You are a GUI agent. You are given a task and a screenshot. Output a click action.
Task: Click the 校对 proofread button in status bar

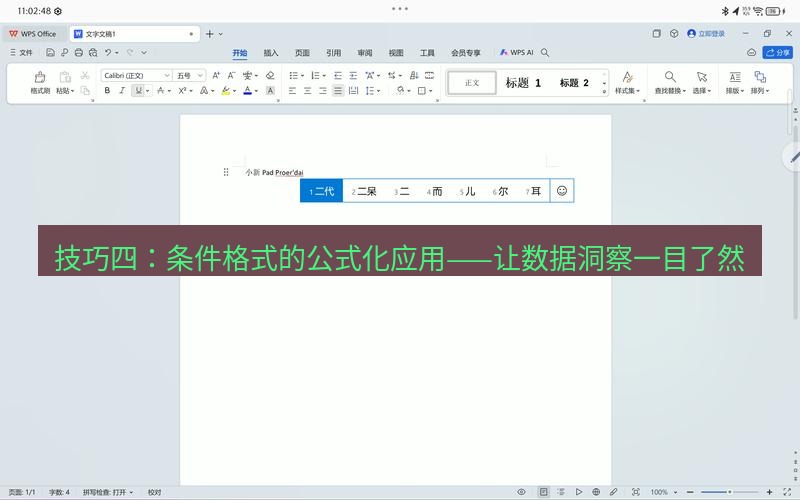(155, 492)
